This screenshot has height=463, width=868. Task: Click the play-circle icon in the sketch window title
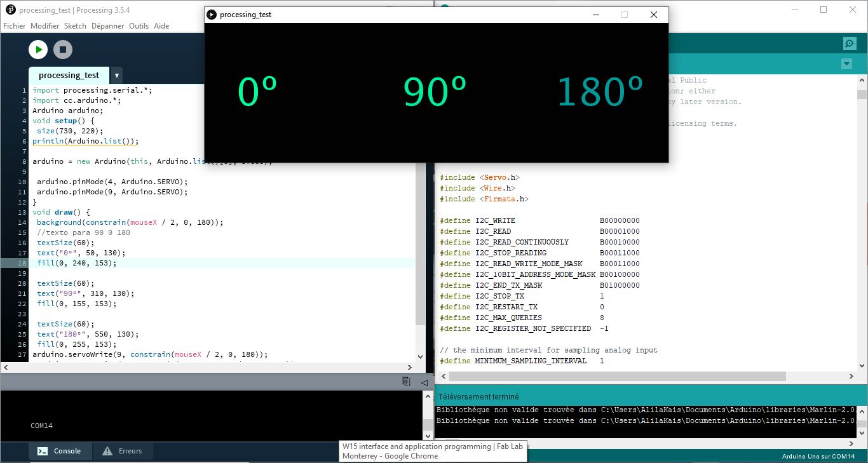coord(212,15)
